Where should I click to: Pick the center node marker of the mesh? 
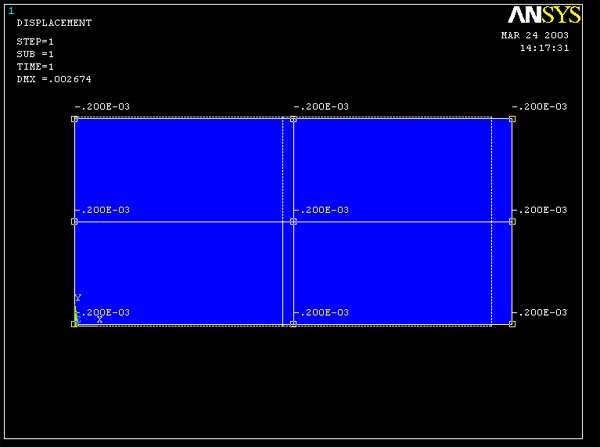tap(293, 222)
